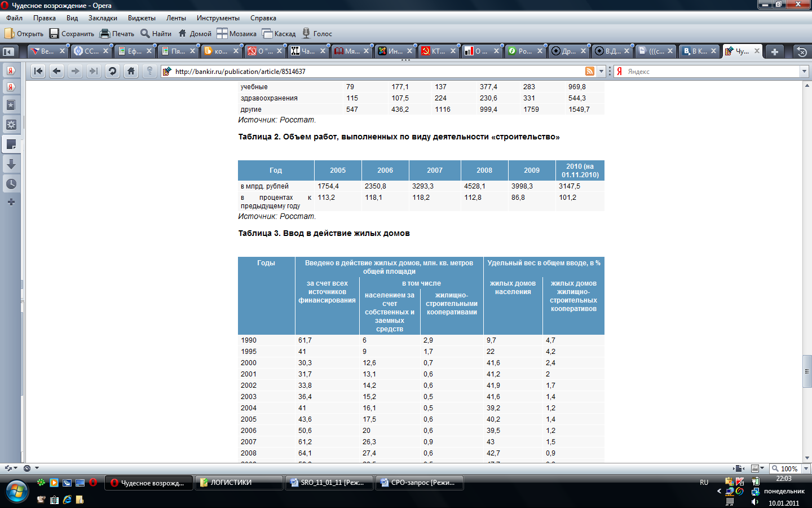The width and height of the screenshot is (812, 508).
Task: Click the Wand password key icon
Action: coord(149,71)
